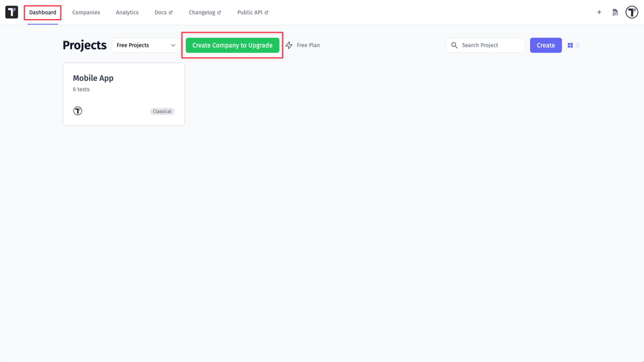The width and height of the screenshot is (644, 362).
Task: Open the Dashboard tab
Action: [43, 13]
